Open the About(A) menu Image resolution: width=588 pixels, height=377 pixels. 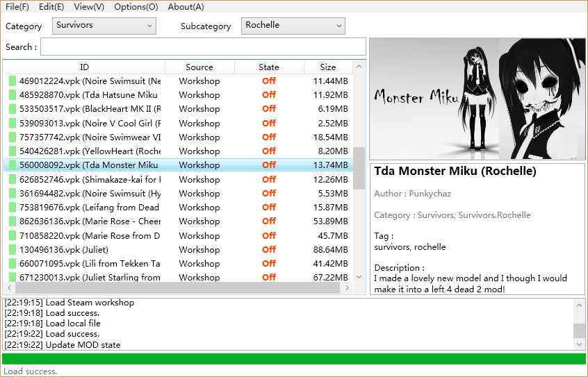point(186,7)
